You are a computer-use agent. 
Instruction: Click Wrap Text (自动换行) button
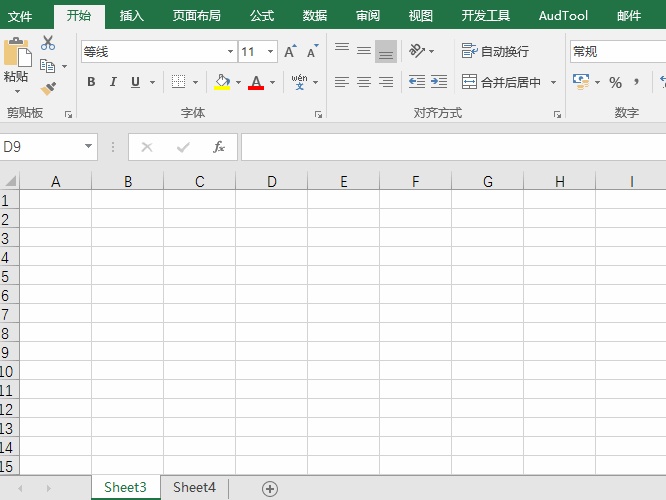495,51
